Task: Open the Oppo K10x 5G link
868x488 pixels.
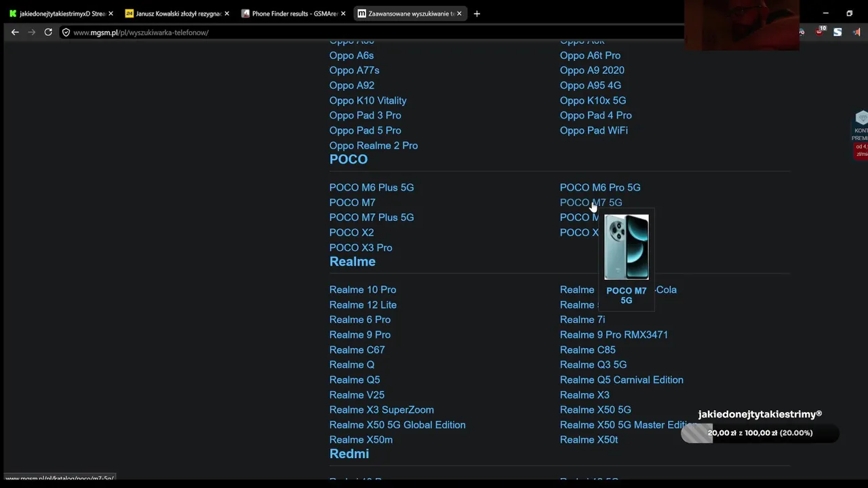Action: pyautogui.click(x=593, y=100)
